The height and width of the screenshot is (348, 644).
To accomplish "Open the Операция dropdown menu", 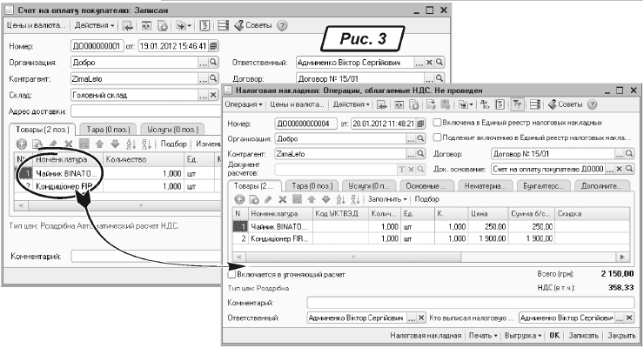I will click(x=246, y=104).
